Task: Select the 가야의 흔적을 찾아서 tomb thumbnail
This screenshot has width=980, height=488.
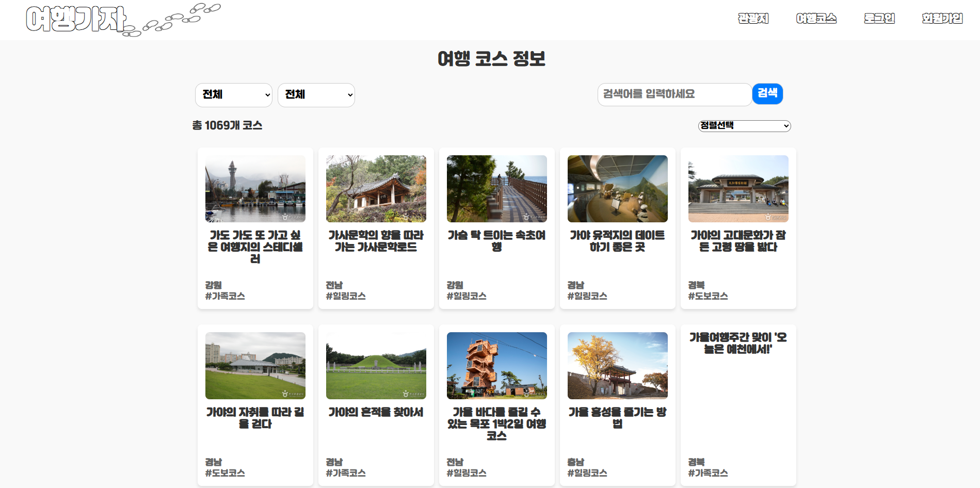Action: pos(376,366)
